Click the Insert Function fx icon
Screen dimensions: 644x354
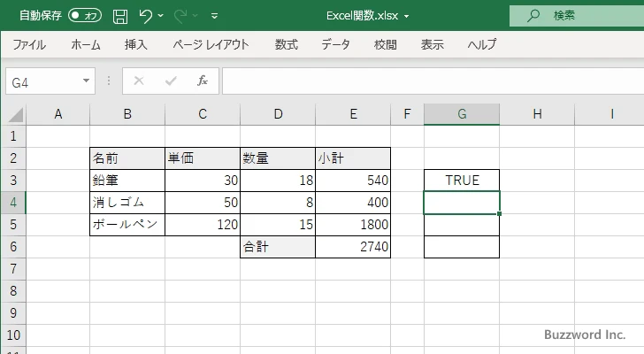(x=203, y=81)
